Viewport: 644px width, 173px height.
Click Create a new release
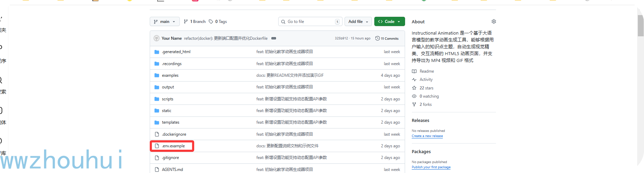point(427,136)
